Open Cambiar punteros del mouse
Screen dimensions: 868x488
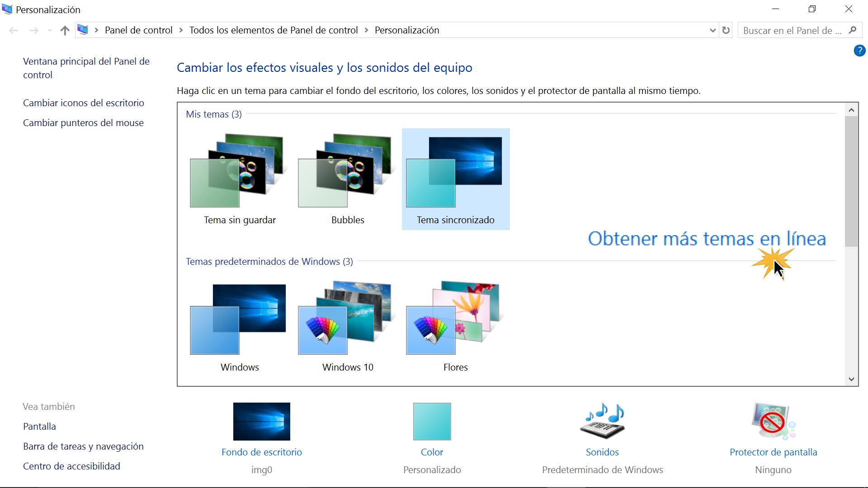[x=83, y=123]
